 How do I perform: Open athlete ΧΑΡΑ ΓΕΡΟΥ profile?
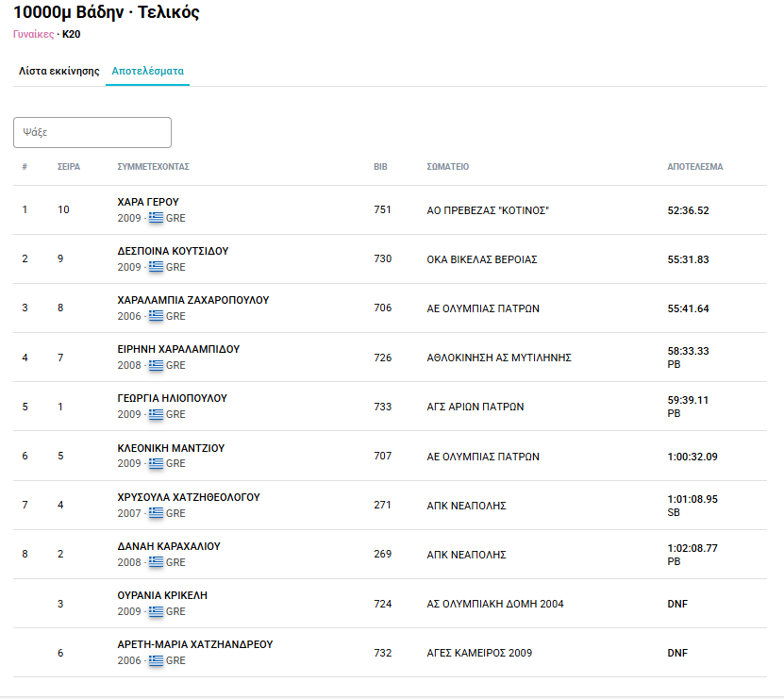[148, 202]
